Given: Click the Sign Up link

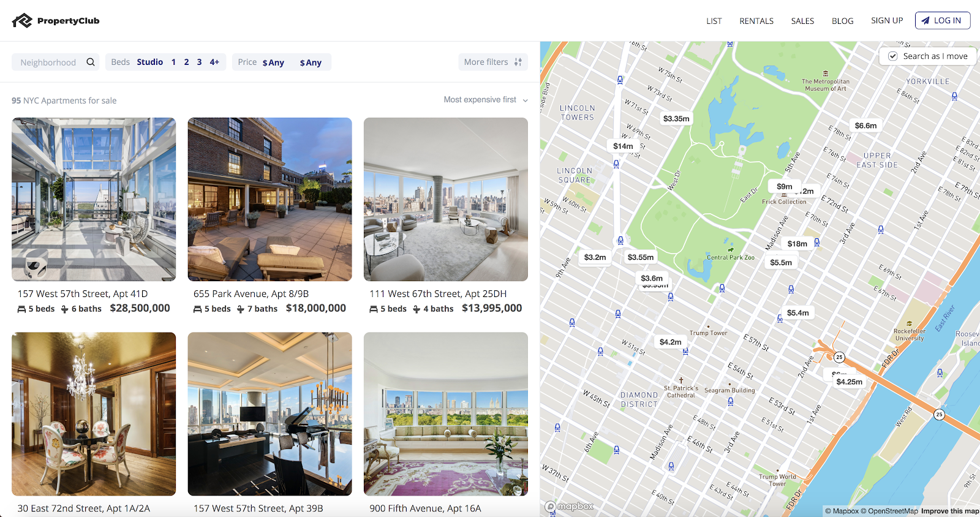Looking at the screenshot, I should (887, 20).
